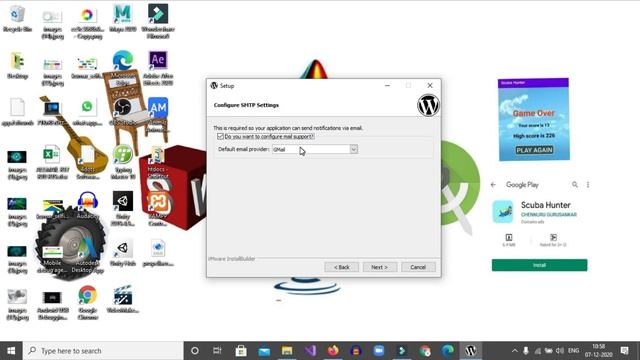Select the Adobe After Effects desktop shortcut
This screenshot has width=640, height=360.
158,68
